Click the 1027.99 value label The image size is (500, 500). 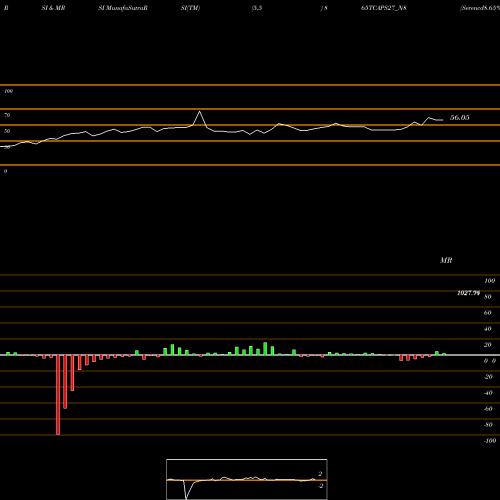click(469, 293)
